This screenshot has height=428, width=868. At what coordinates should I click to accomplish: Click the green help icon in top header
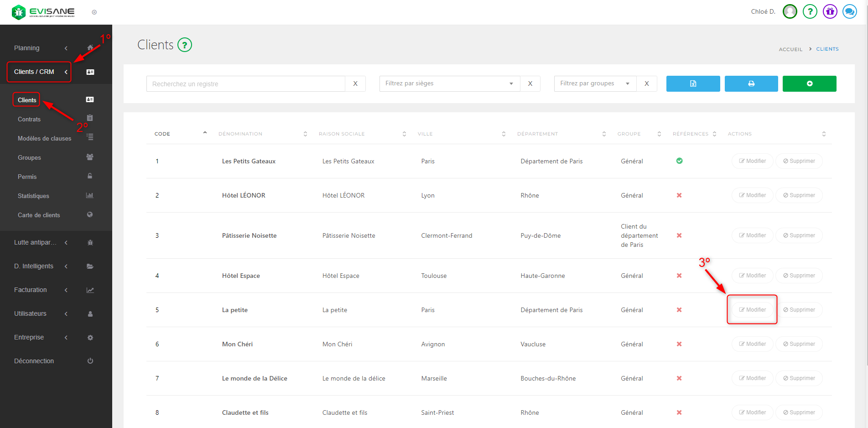click(810, 11)
